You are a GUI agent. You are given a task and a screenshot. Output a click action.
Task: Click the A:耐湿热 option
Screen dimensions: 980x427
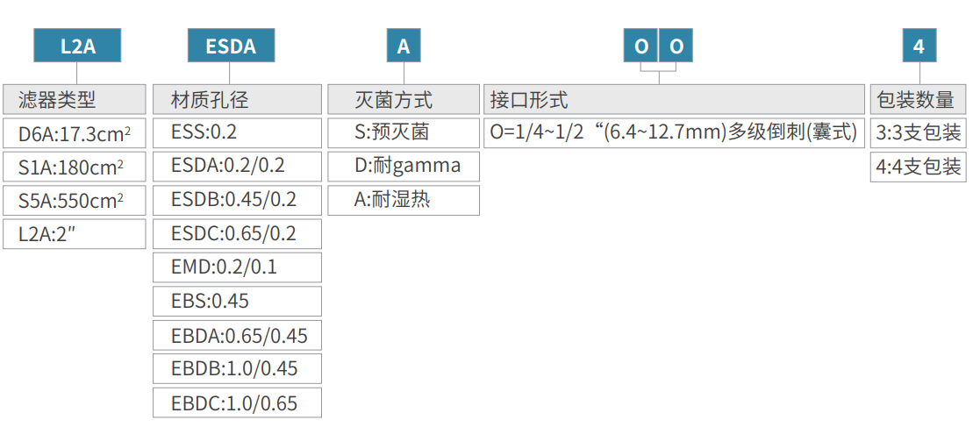coord(404,200)
